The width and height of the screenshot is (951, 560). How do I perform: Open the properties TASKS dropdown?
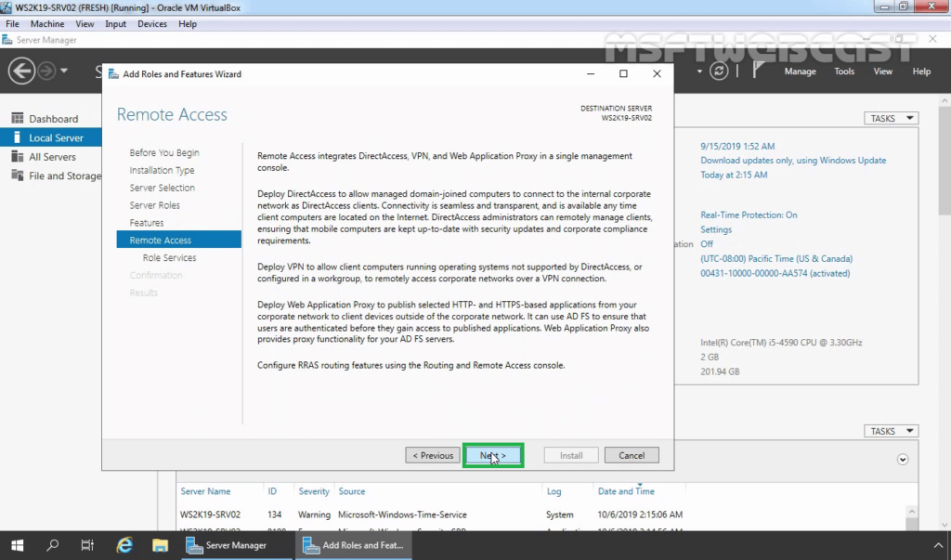891,118
